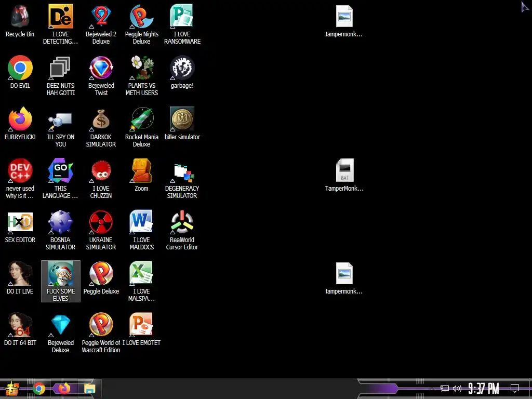This screenshot has width=532, height=399.
Task: Click the 9:37 PM taskbar clock
Action: [x=484, y=389]
